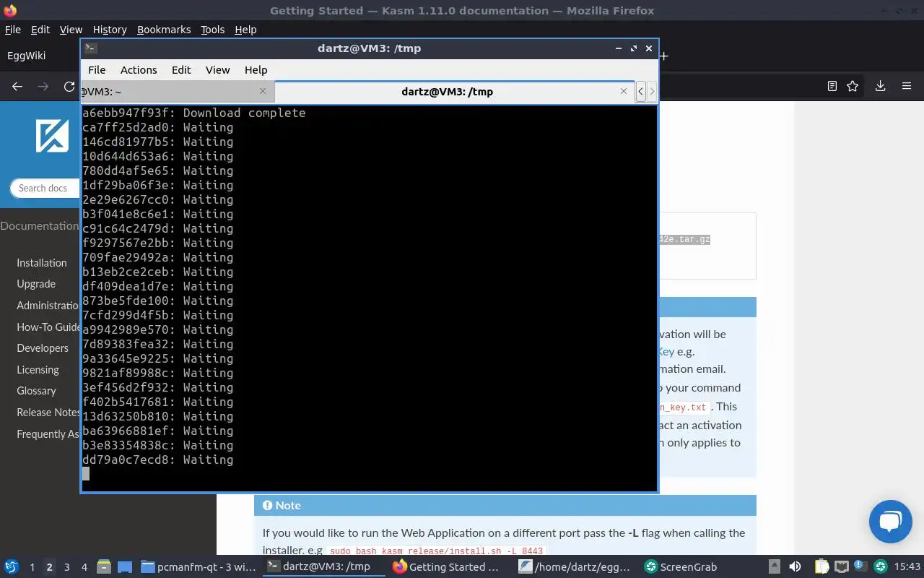Open the volume control tray icon
This screenshot has width=924, height=578.
[795, 567]
